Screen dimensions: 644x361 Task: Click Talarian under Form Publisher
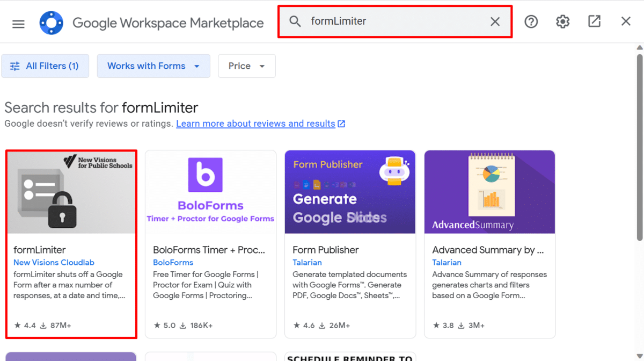pos(307,263)
